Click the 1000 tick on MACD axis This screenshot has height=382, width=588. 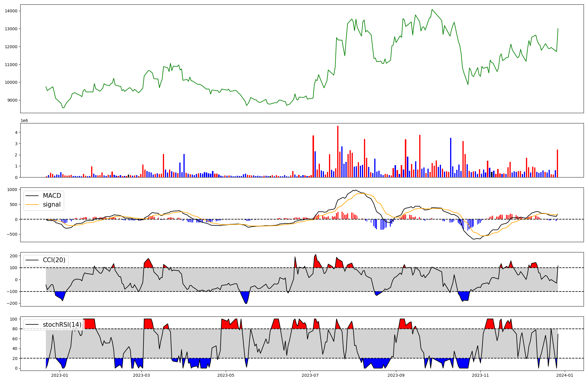click(x=12, y=190)
